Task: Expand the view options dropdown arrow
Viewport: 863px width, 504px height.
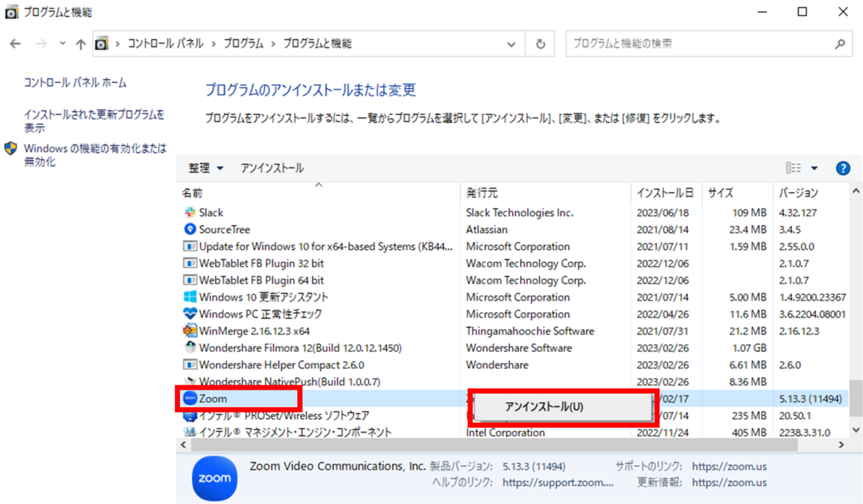Action: click(x=815, y=168)
